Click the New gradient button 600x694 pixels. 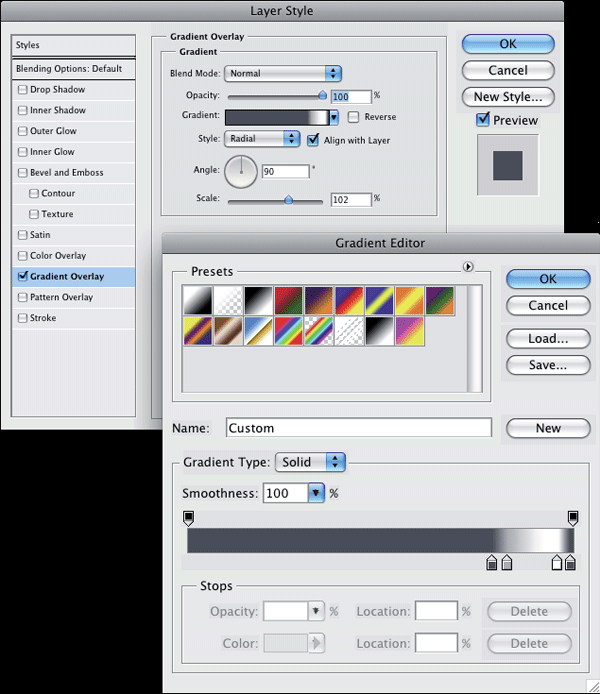click(x=548, y=428)
